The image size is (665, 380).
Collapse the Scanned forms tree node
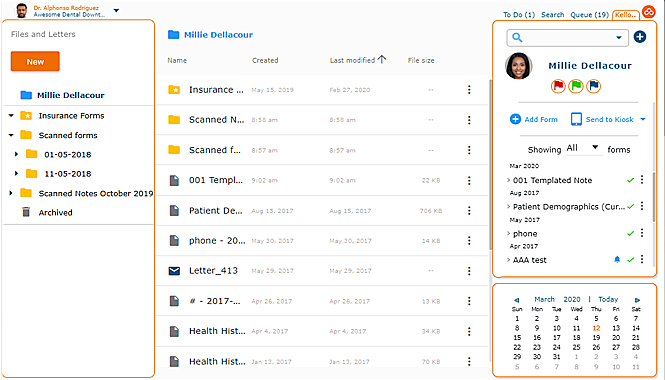[11, 135]
